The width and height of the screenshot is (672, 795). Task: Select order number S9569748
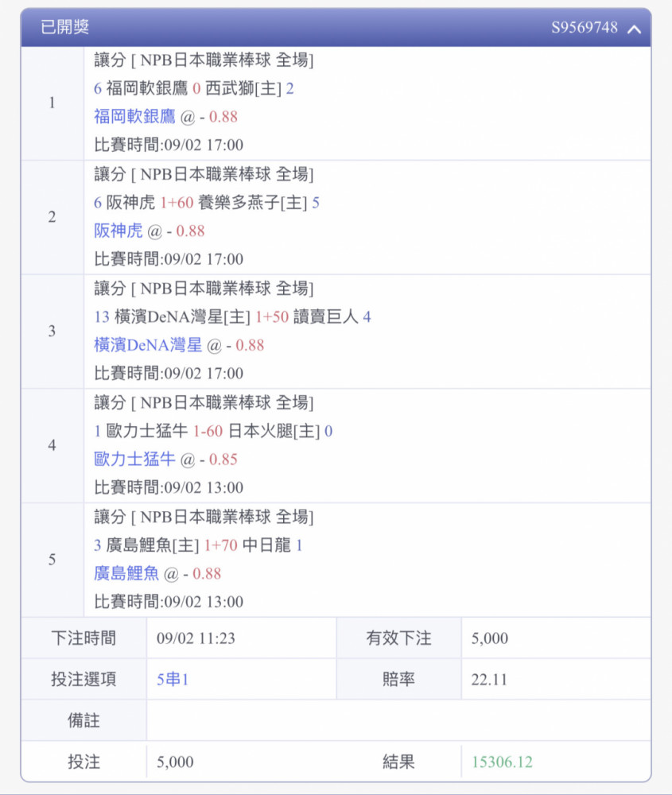(x=585, y=27)
